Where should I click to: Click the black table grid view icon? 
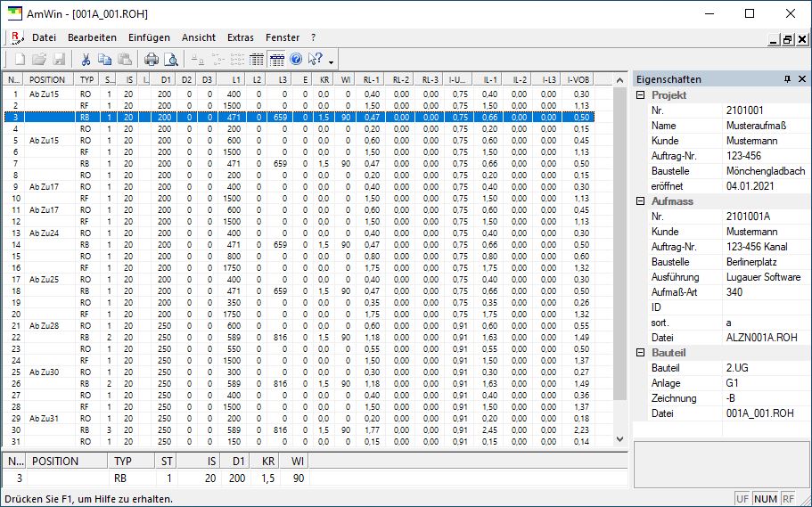(x=257, y=59)
